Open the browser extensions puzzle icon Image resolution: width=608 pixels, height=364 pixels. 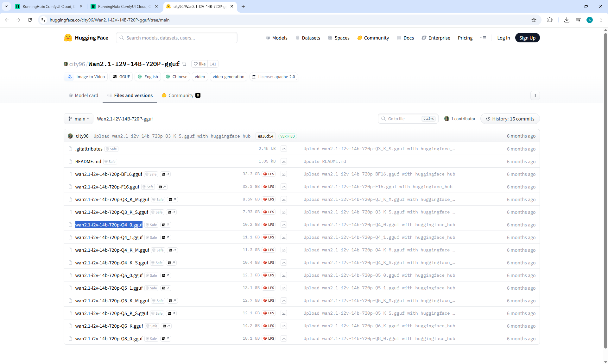[550, 20]
